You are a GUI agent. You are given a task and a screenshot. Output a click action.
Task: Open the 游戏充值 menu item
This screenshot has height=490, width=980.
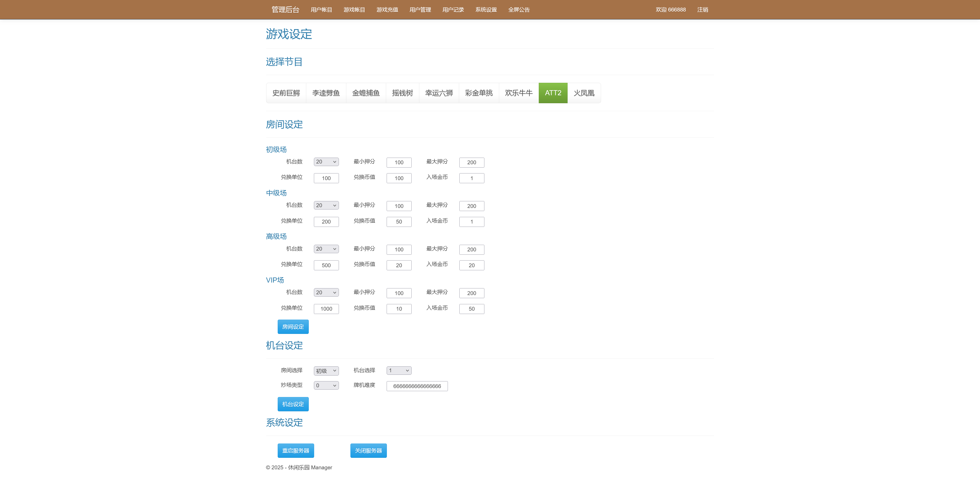point(387,9)
